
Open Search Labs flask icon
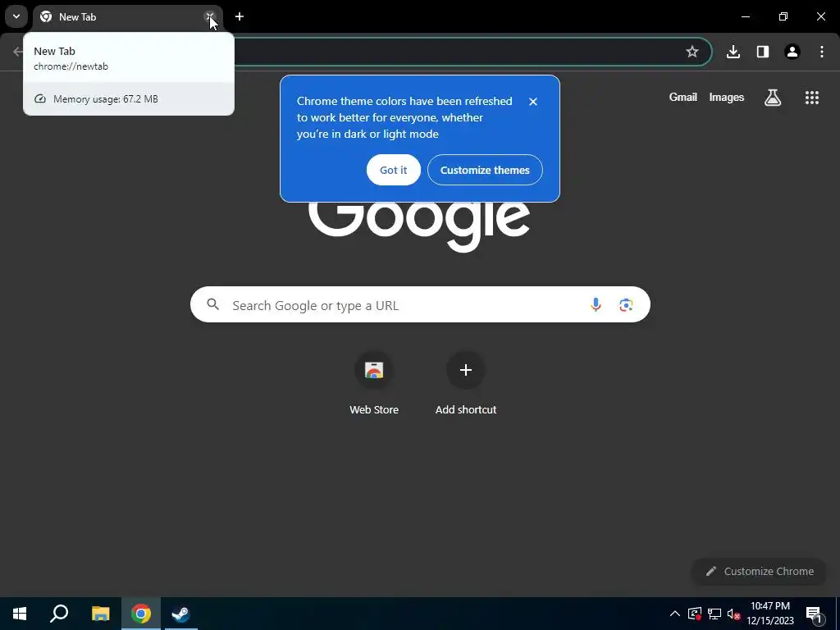point(773,98)
